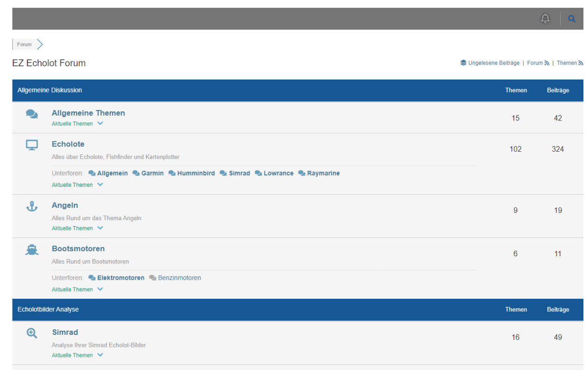
Task: Open the Simrad analysis forum title
Action: click(x=65, y=332)
